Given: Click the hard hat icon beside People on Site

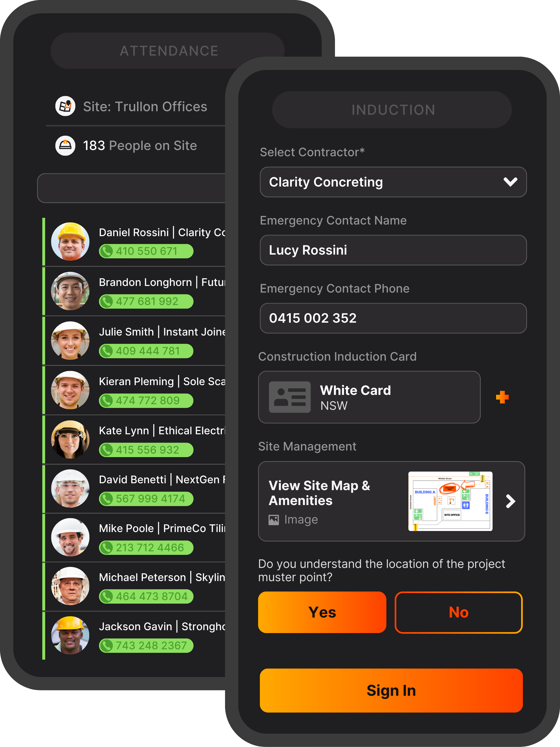Looking at the screenshot, I should point(65,145).
